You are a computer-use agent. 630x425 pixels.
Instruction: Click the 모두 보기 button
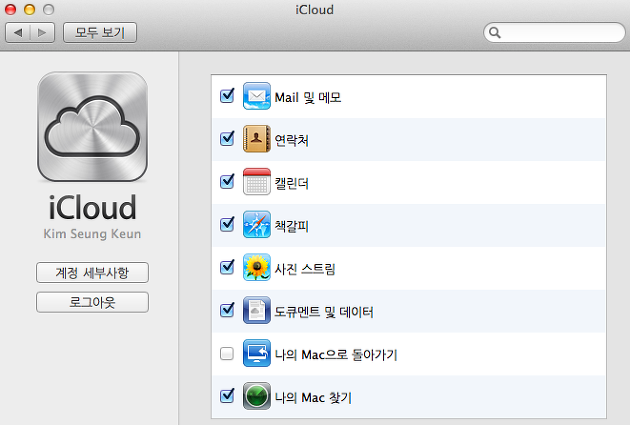(x=100, y=33)
